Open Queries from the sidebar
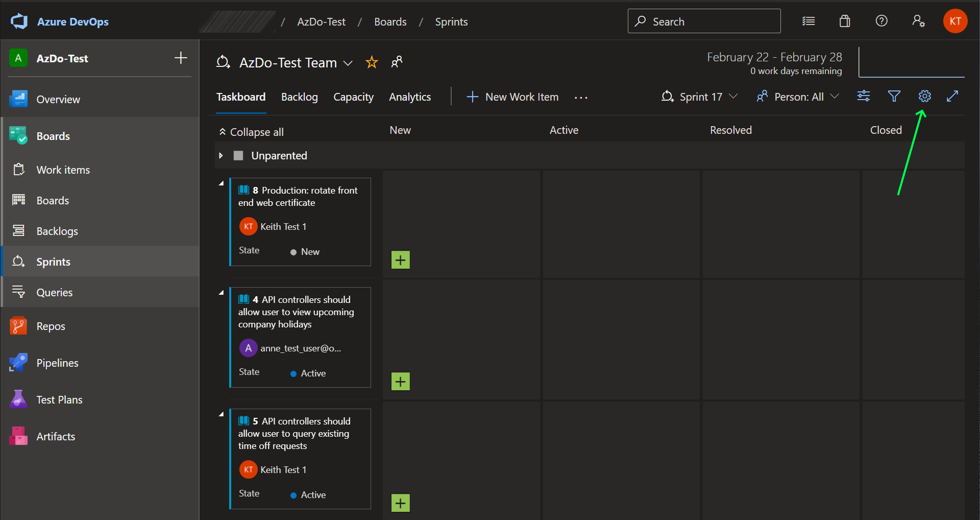The width and height of the screenshot is (980, 520). 54,292
